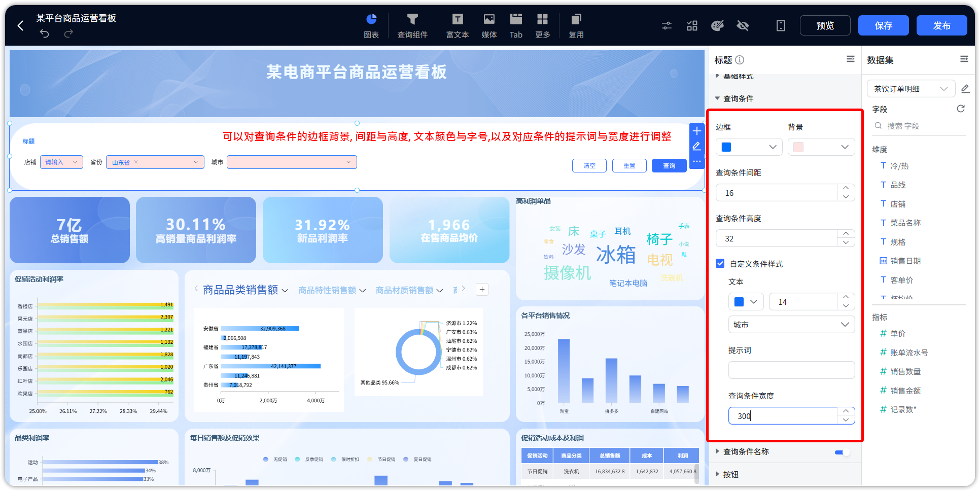Click the 查询 search button
This screenshot has height=491, width=980.
click(669, 166)
